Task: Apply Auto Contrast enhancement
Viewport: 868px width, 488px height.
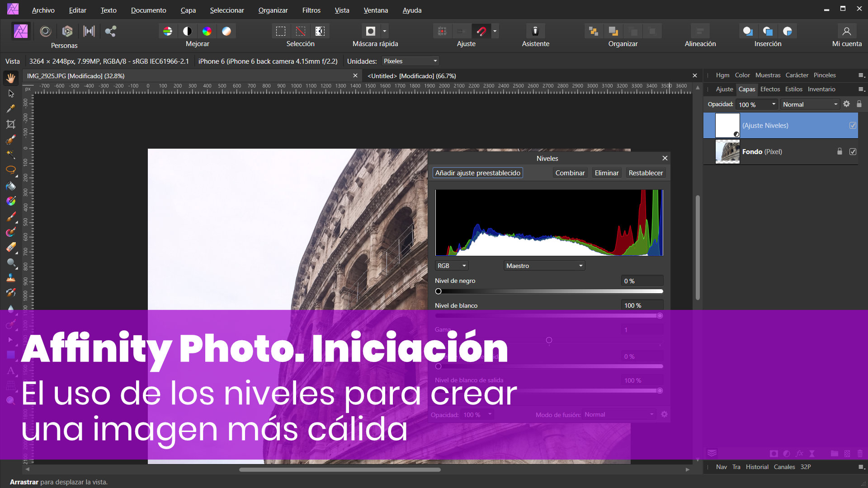Action: 187,31
